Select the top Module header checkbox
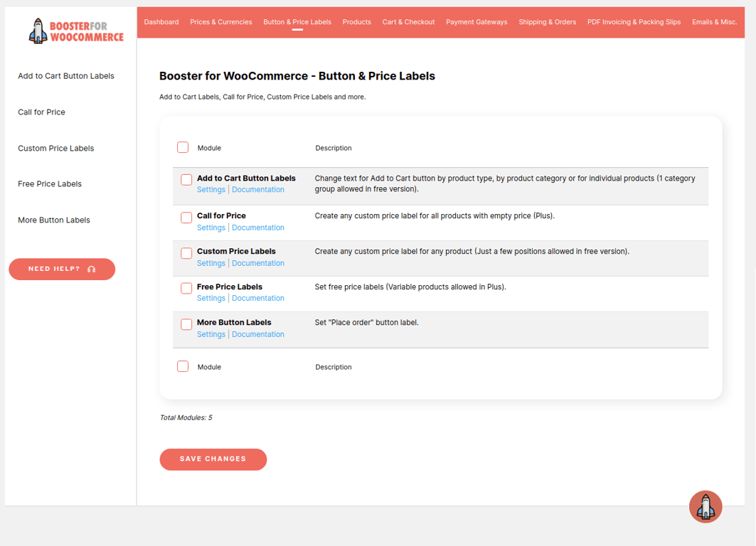This screenshot has width=756, height=546. pos(183,147)
